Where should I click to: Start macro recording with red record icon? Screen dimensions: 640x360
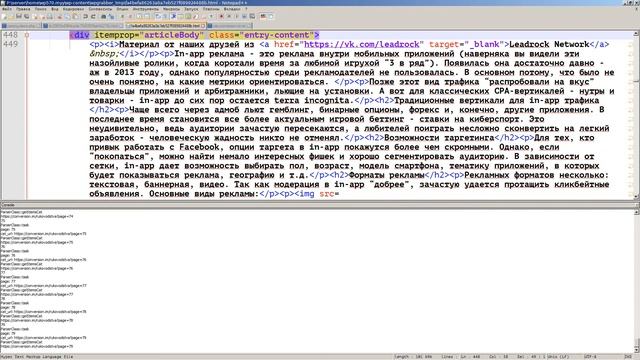[x=221, y=16]
